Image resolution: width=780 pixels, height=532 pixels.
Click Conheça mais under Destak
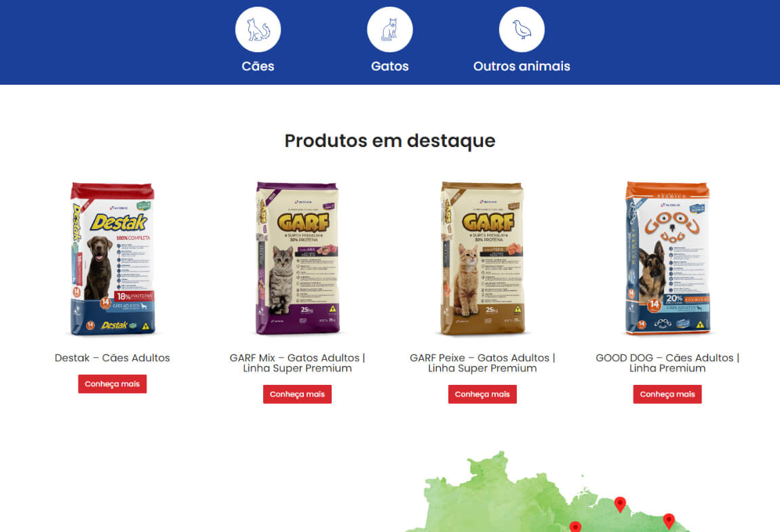click(x=113, y=384)
